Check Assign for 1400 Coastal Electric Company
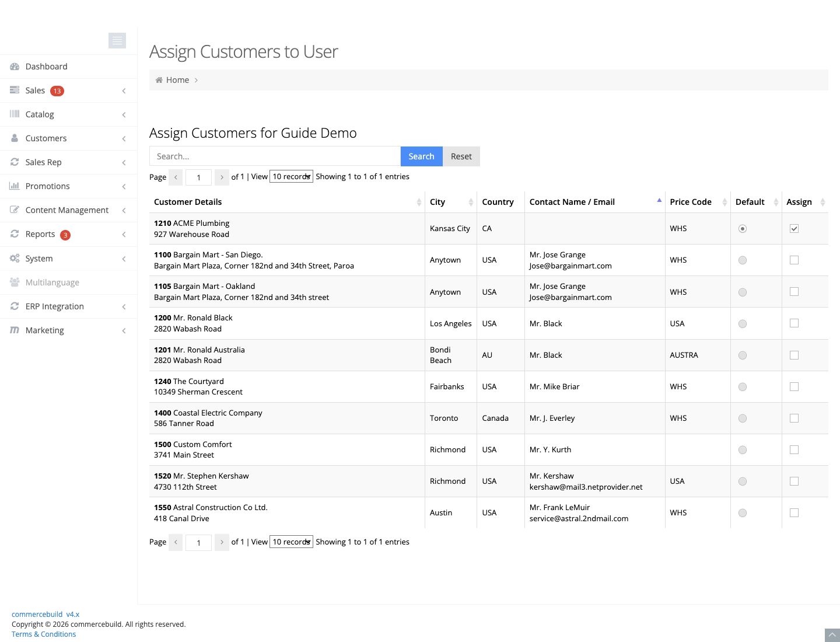Image resolution: width=840 pixels, height=642 pixels. point(794,418)
